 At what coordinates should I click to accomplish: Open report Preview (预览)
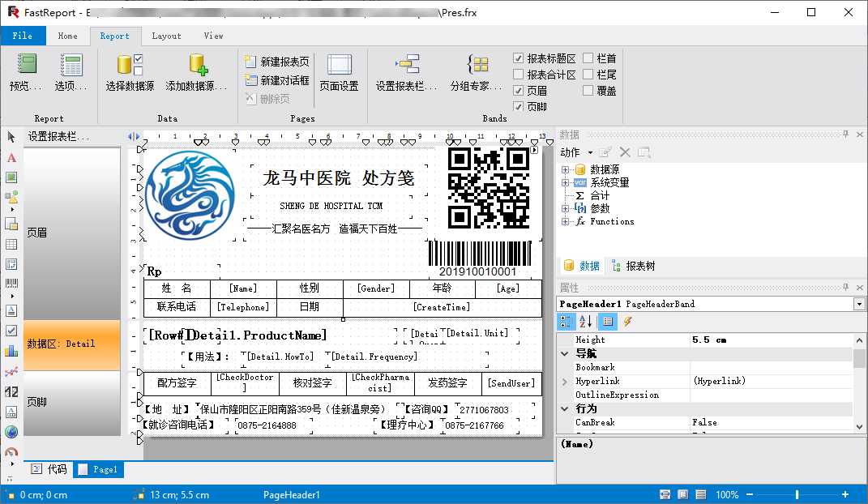pyautogui.click(x=26, y=72)
